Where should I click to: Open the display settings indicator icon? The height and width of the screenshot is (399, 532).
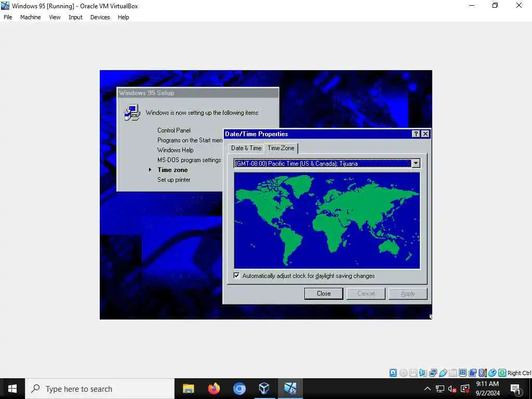click(462, 373)
